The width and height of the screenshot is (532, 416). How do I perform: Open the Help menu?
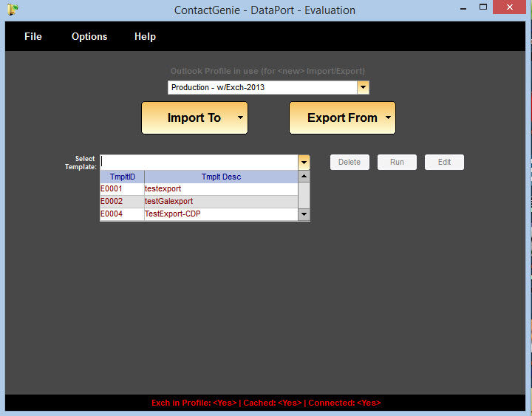145,36
